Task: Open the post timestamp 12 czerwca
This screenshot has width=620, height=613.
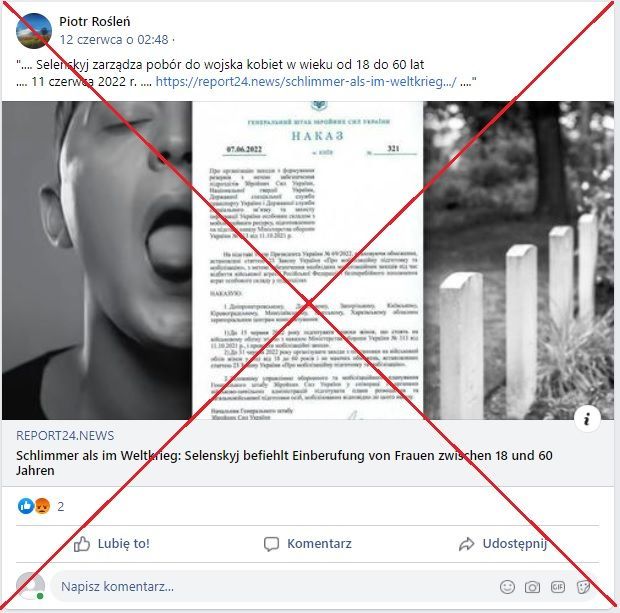Action: click(114, 40)
